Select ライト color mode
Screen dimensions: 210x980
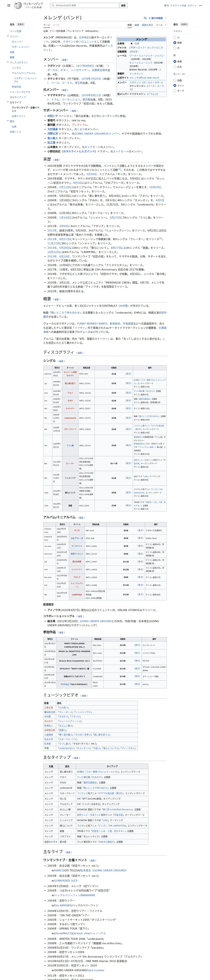coord(175,86)
